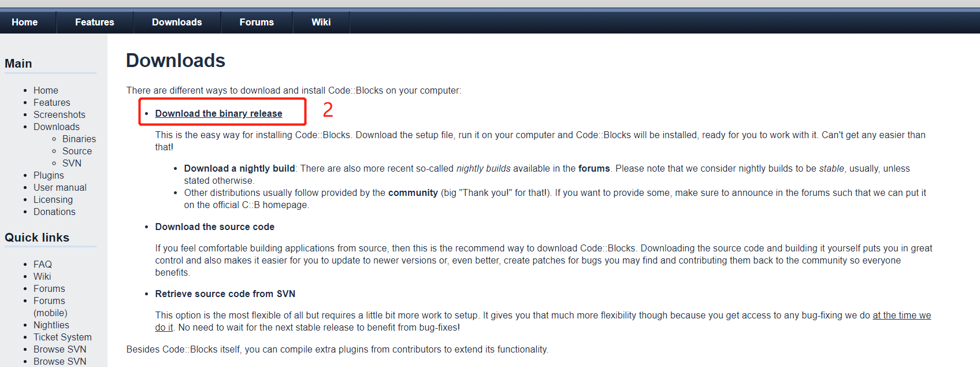The width and height of the screenshot is (980, 367).
Task: Click the Features link in Main sidebar
Action: tap(52, 102)
